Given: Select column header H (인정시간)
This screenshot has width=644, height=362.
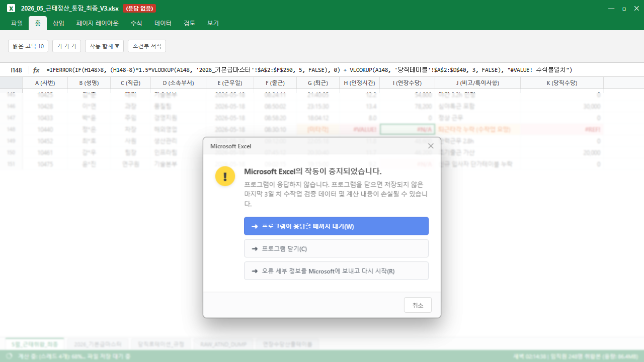Looking at the screenshot, I should point(359,83).
